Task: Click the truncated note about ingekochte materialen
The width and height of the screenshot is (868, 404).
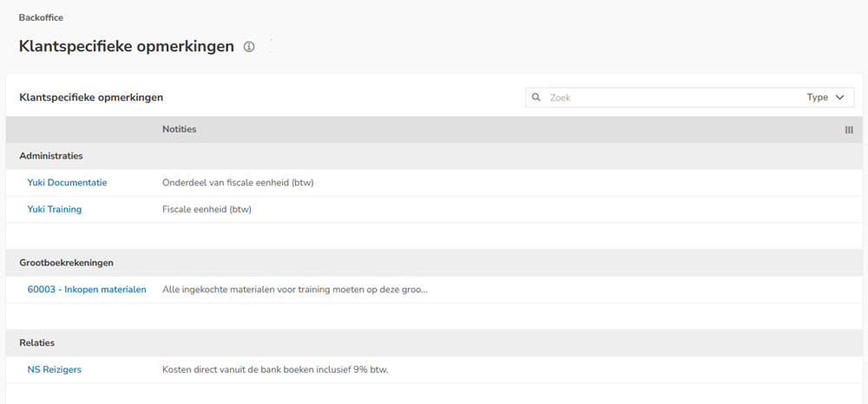Action: tap(294, 290)
